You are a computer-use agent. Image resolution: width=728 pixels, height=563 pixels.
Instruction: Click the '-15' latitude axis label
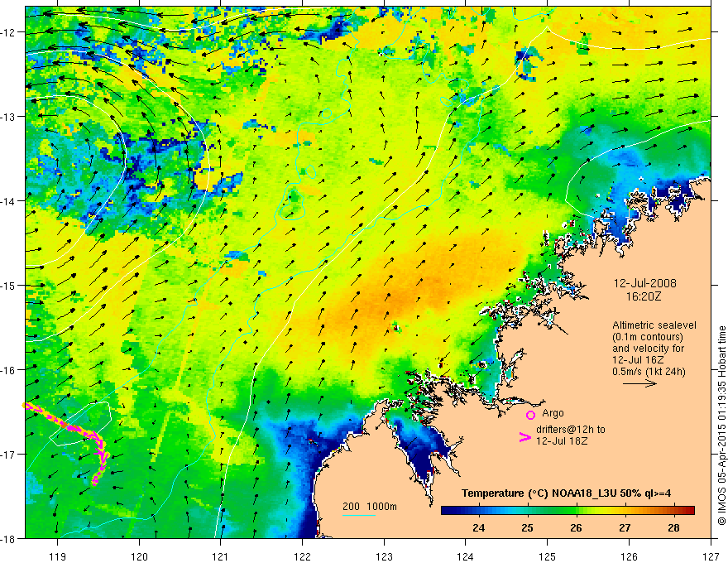click(x=8, y=285)
